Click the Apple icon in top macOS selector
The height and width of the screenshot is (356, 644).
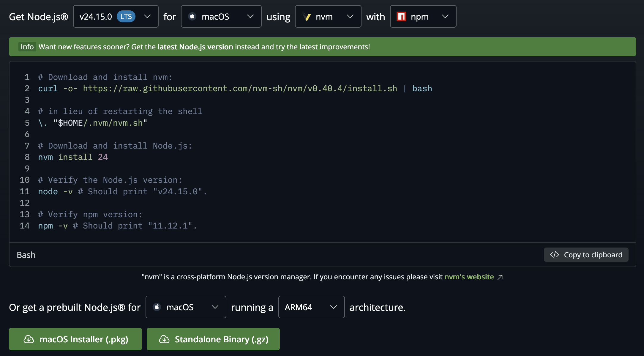[192, 16]
